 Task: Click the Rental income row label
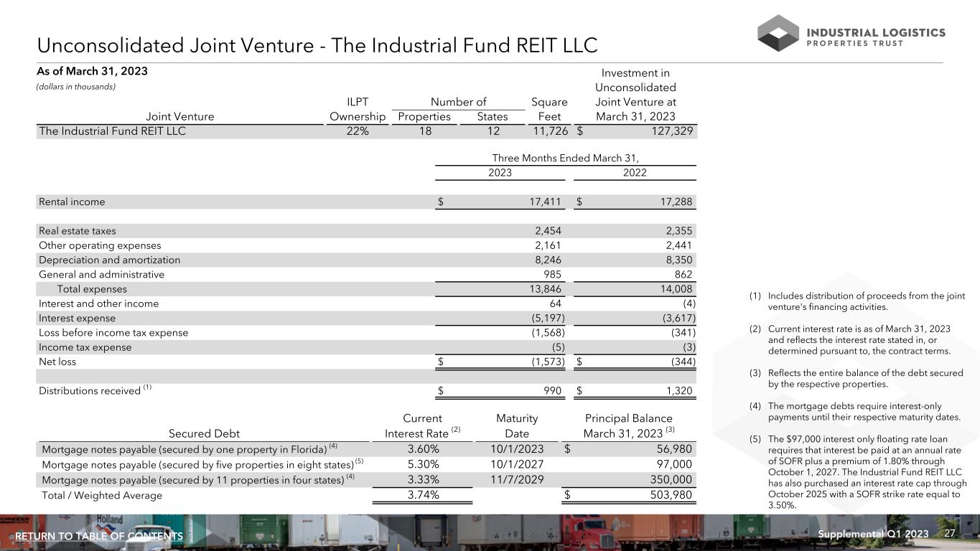(x=72, y=202)
